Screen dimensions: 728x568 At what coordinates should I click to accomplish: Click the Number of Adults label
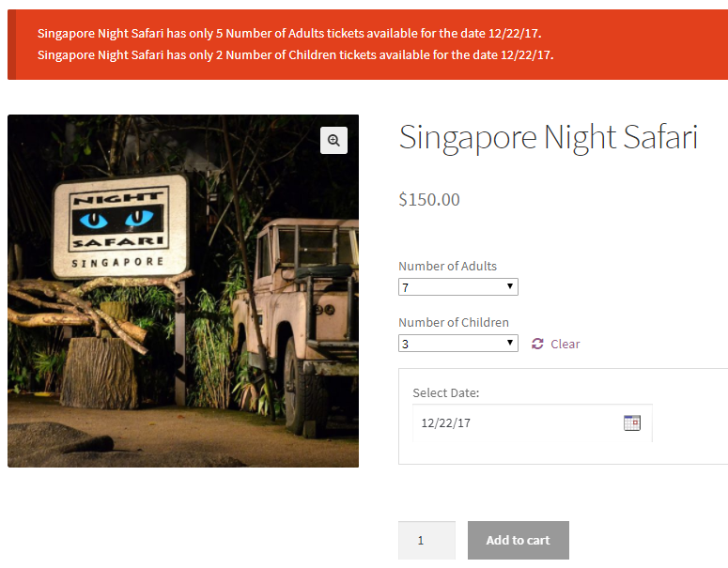(x=447, y=266)
